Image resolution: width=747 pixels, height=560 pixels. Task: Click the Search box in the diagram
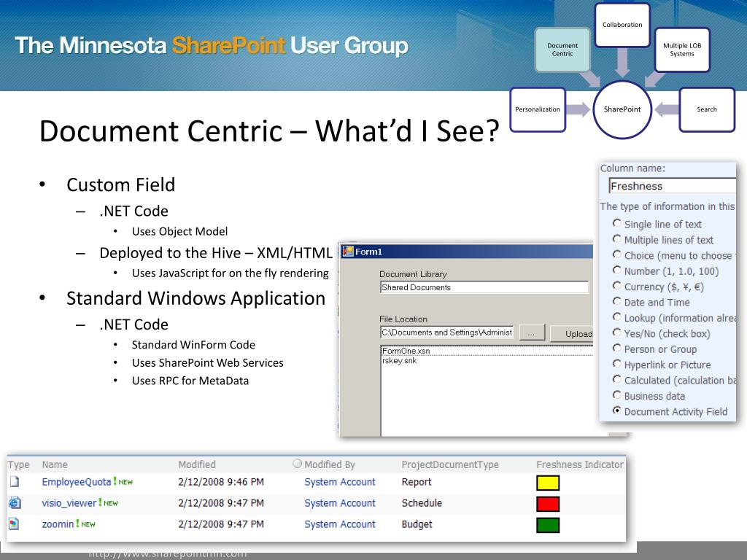pos(707,109)
